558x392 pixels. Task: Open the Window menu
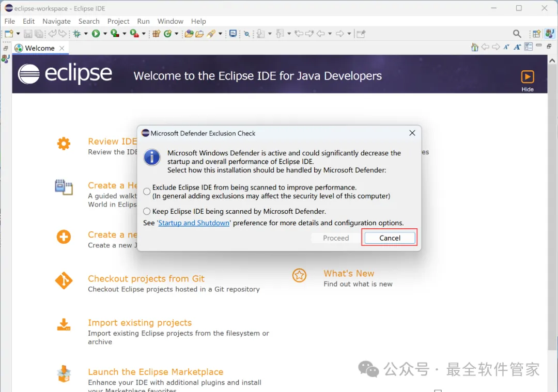pyautogui.click(x=171, y=21)
